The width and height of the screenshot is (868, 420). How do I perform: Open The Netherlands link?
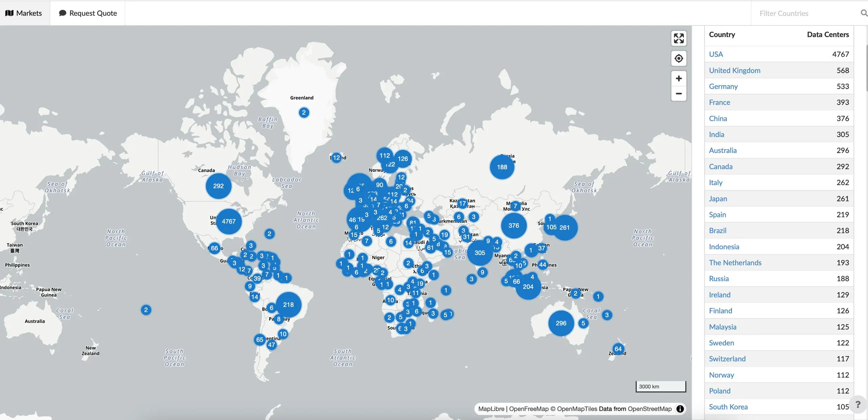[735, 263]
